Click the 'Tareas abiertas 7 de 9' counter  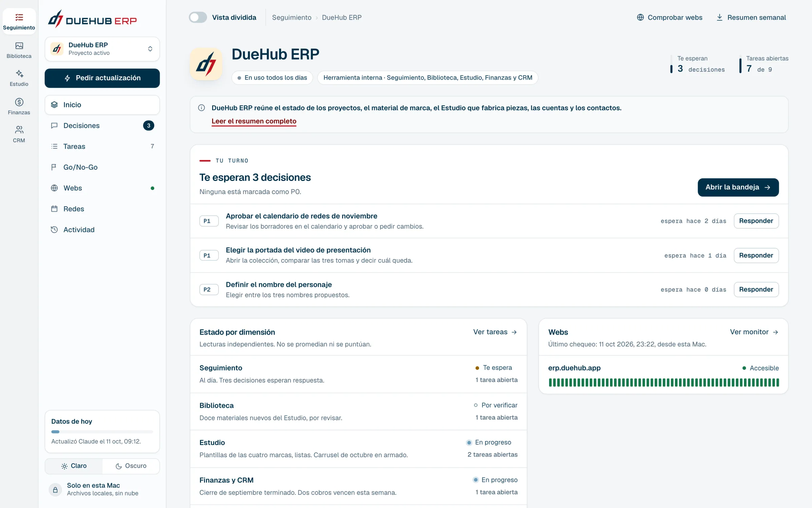[x=764, y=64]
